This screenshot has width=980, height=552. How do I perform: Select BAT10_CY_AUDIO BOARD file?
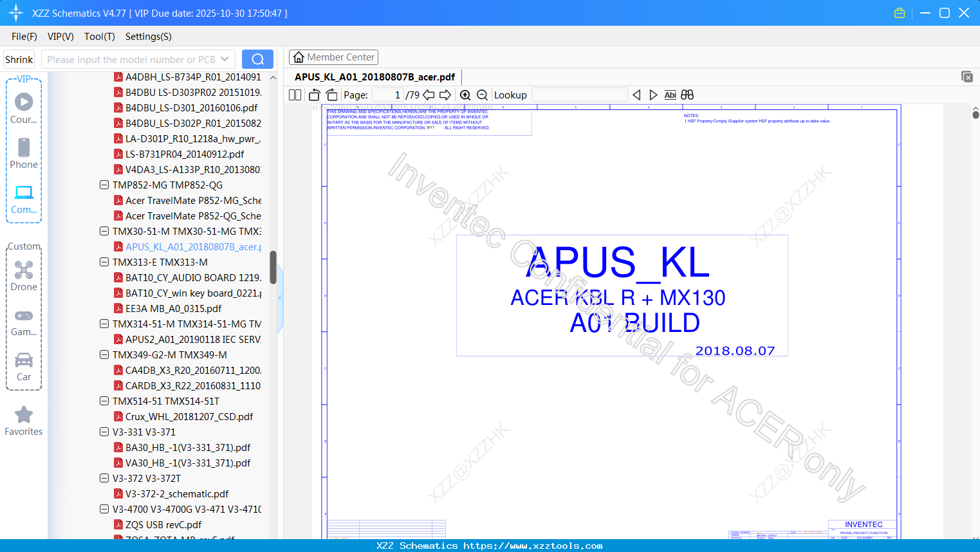[x=187, y=278]
